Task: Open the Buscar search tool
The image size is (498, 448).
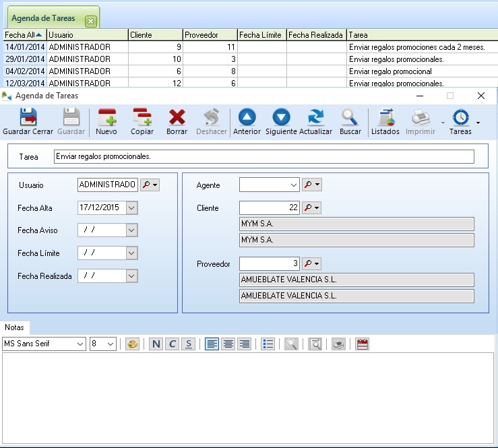Action: pyautogui.click(x=350, y=118)
